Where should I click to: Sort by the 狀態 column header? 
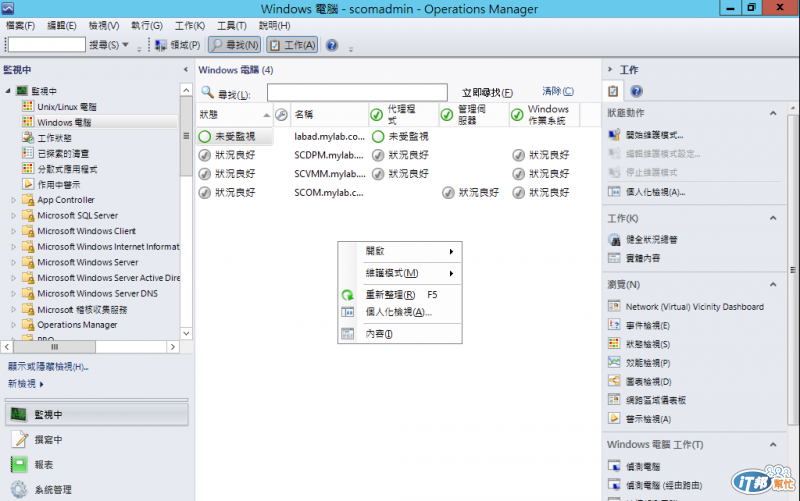(x=234, y=115)
